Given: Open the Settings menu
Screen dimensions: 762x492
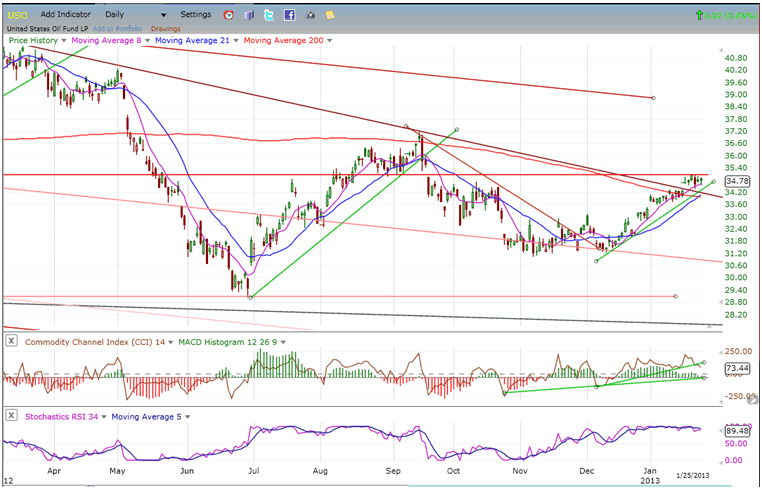Looking at the screenshot, I should click(x=196, y=15).
